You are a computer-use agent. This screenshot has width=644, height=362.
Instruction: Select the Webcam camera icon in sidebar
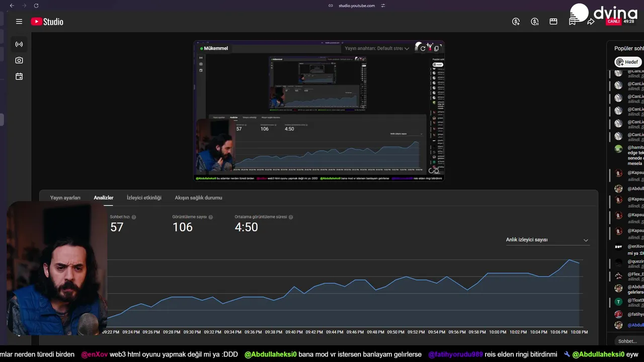coord(19,60)
